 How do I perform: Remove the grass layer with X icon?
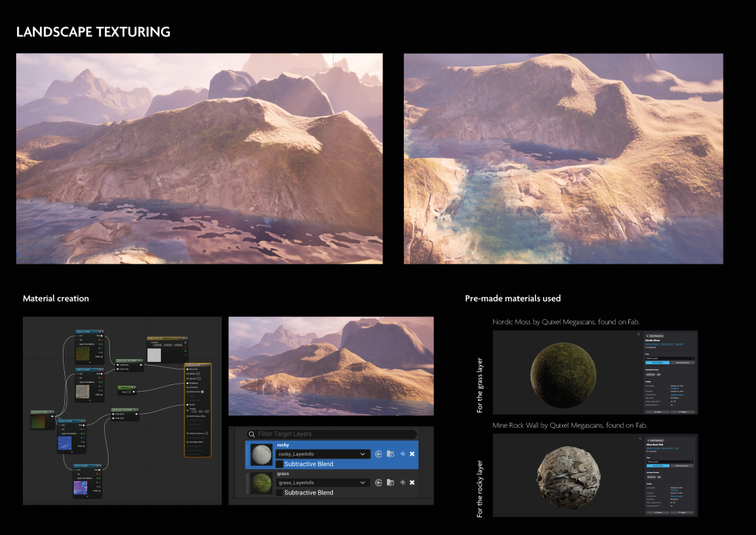[412, 483]
